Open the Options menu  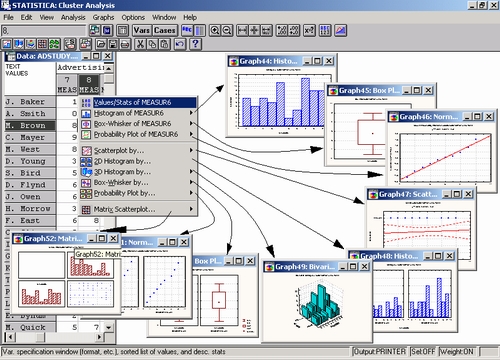point(133,17)
